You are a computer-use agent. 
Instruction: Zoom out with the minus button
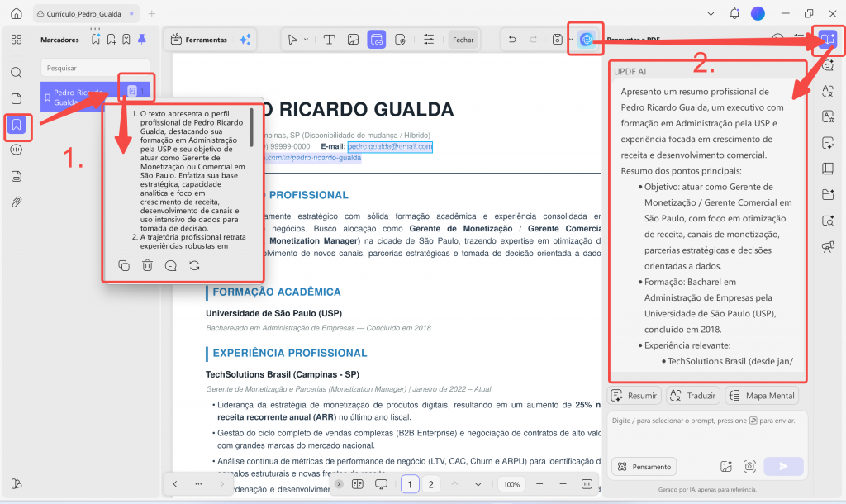(x=539, y=484)
